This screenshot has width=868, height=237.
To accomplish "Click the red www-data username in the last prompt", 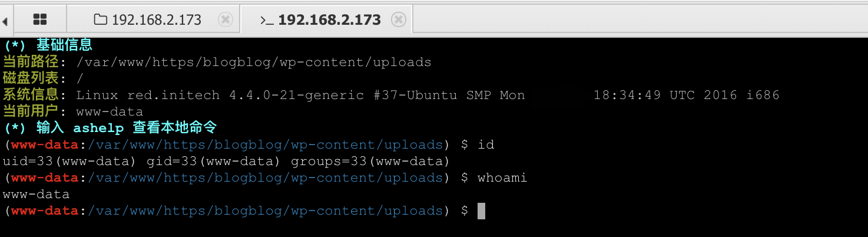I will [x=44, y=211].
